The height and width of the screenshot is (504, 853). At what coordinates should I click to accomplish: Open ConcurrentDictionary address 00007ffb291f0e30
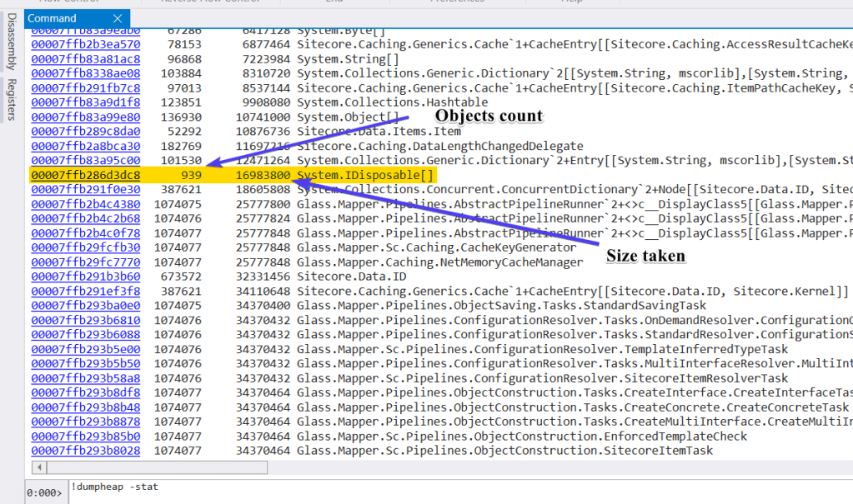(85, 189)
